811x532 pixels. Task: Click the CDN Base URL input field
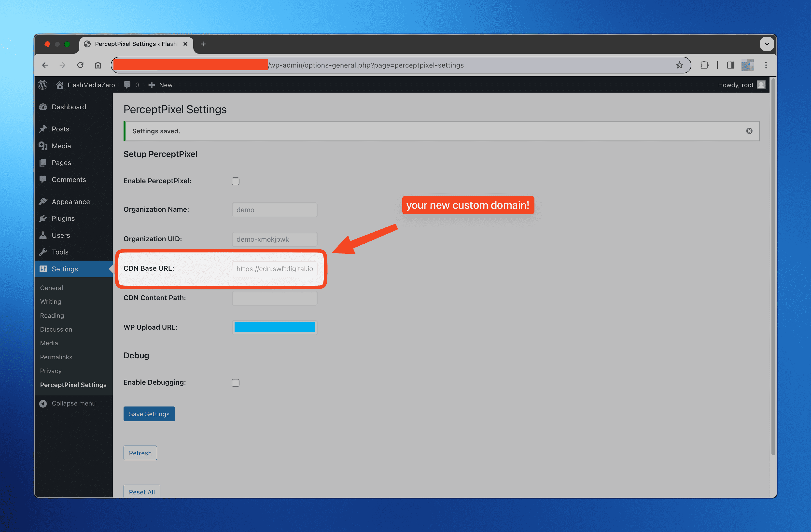[274, 268]
